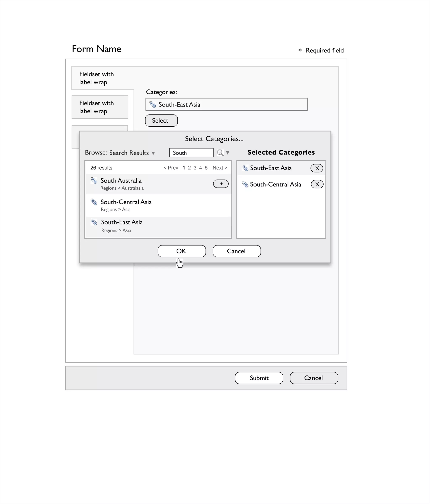Click the Prev page link
Viewport: 430px width, 504px height.
[x=171, y=168]
